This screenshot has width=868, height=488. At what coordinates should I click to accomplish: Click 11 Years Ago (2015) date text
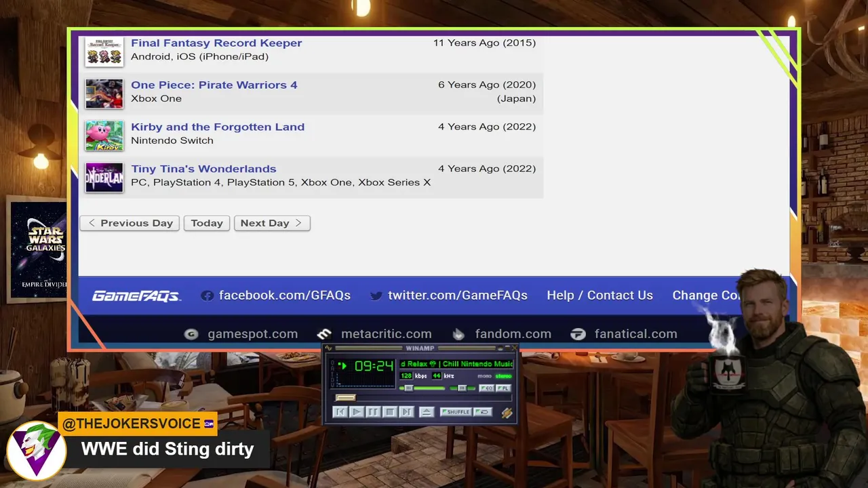[485, 43]
